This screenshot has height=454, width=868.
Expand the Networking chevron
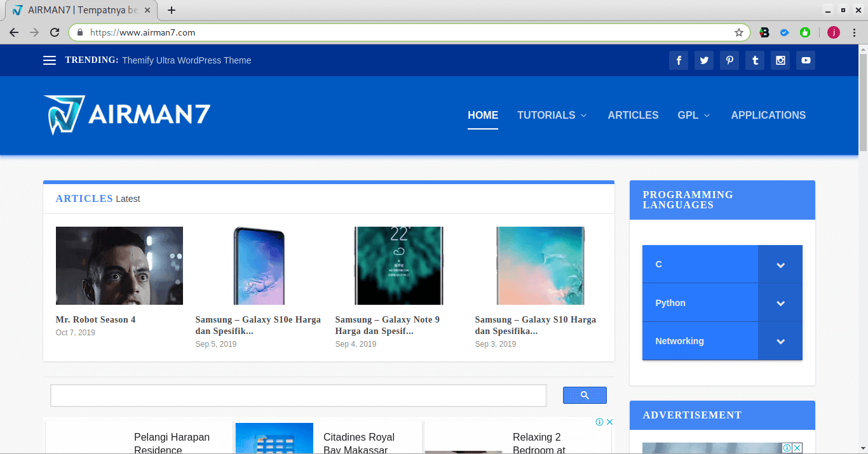[780, 341]
